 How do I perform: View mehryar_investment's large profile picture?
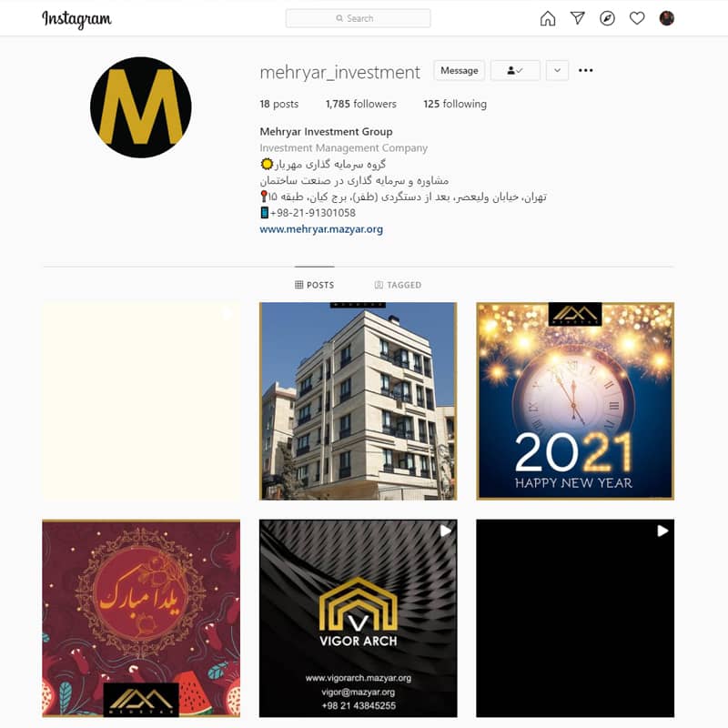pos(141,107)
